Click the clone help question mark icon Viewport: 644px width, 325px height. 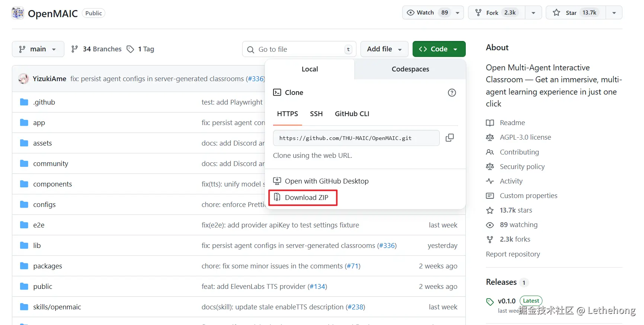pos(452,93)
